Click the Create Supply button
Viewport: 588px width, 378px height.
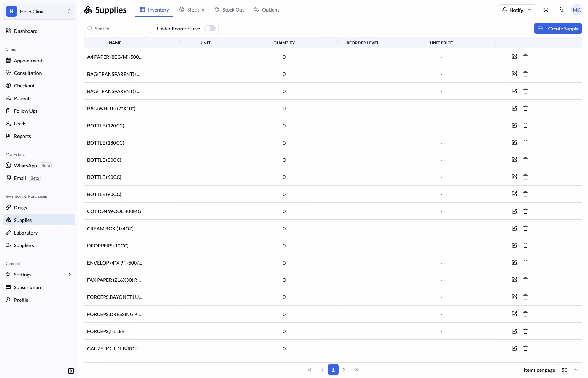pos(558,28)
